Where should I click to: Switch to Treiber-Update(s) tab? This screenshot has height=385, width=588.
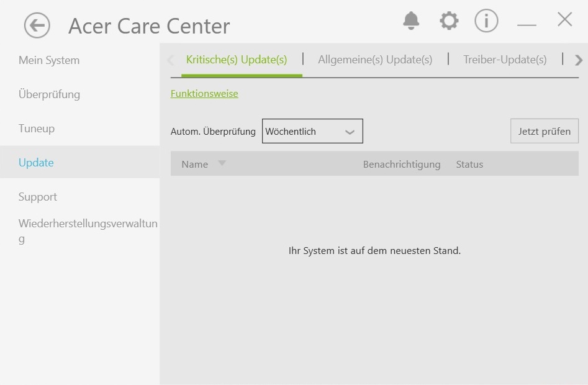point(505,60)
